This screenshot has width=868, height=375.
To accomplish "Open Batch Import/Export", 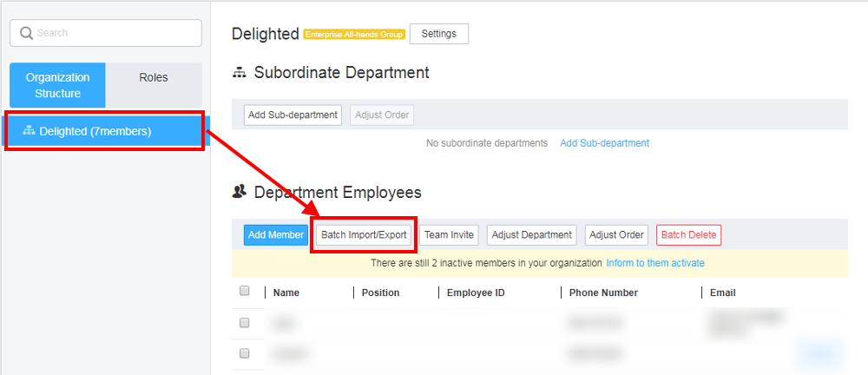I will [x=364, y=235].
